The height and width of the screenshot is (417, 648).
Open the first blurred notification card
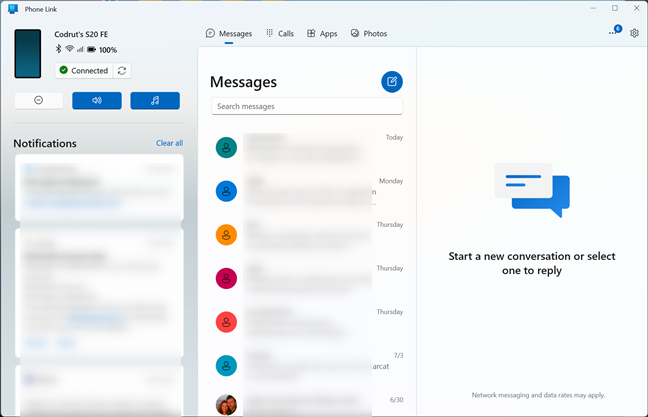pos(99,188)
